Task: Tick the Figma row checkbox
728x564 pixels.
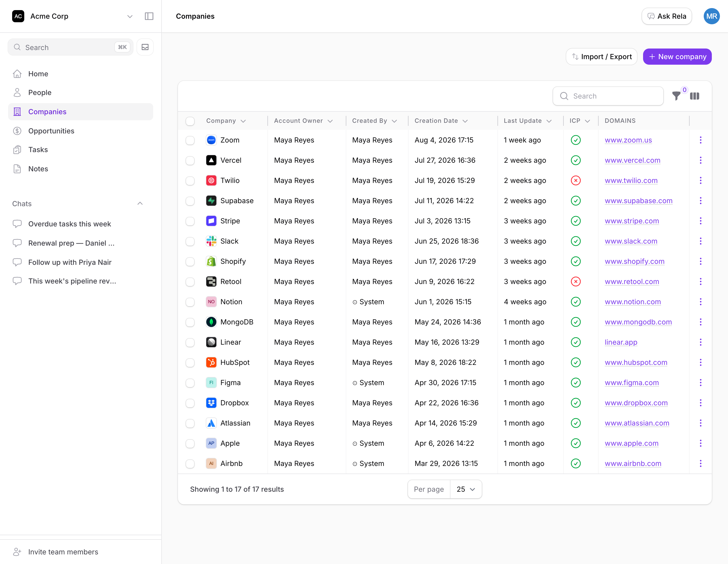Action: click(x=190, y=383)
